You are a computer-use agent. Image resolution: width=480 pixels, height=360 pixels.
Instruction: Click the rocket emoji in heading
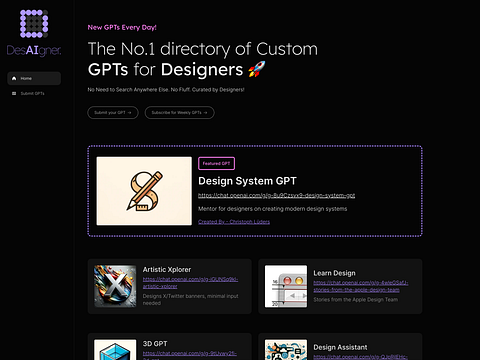[x=257, y=69]
